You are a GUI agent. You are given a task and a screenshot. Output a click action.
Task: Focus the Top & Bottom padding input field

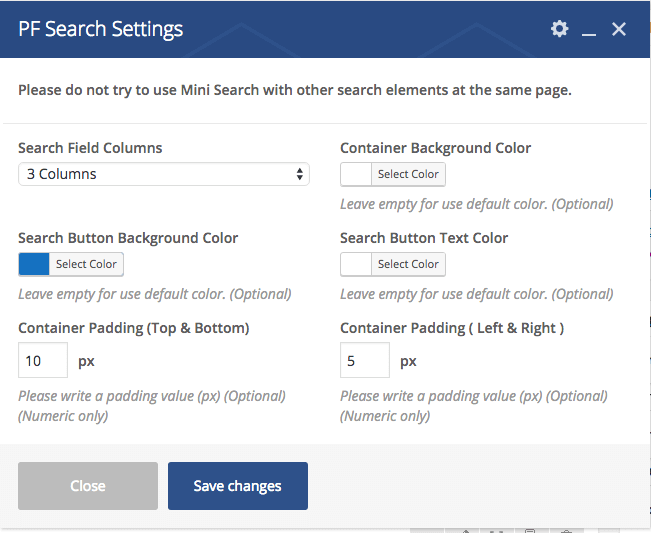pos(43,360)
